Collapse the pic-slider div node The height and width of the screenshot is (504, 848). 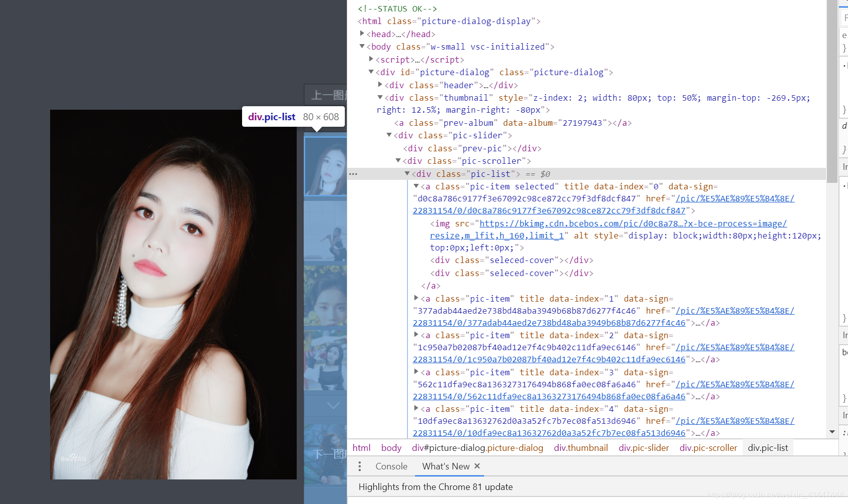389,135
